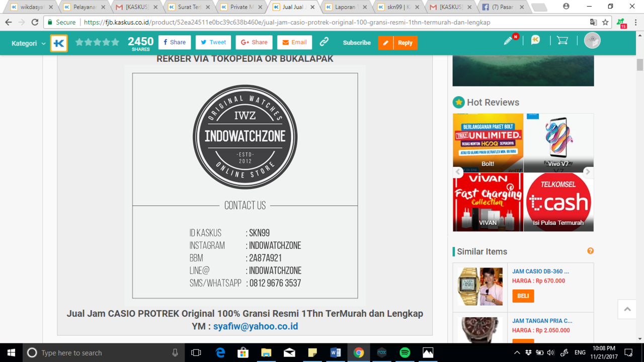Image resolution: width=644 pixels, height=362 pixels.
Task: Open the Mail app from the taskbar
Action: (x=289, y=352)
